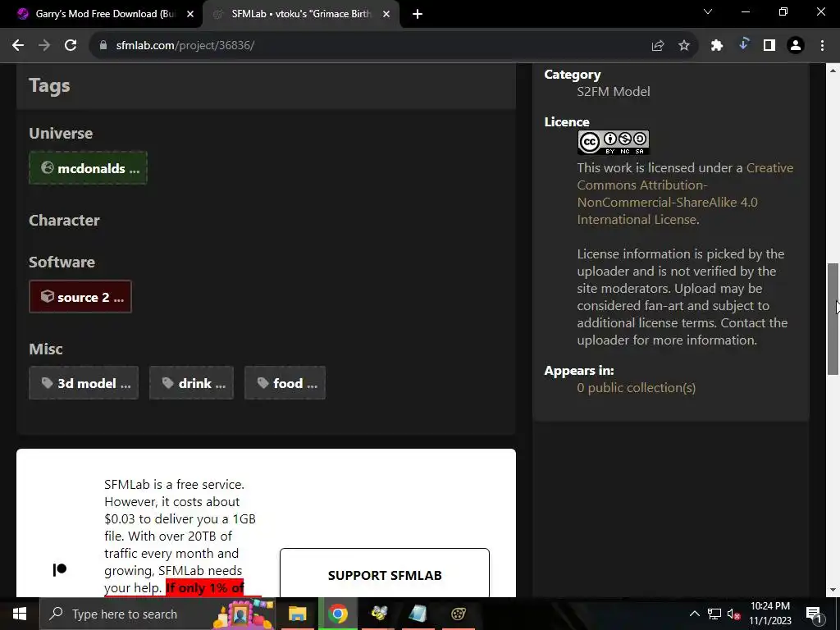The image size is (840, 630).
Task: Open the food tag
Action: [x=285, y=383]
